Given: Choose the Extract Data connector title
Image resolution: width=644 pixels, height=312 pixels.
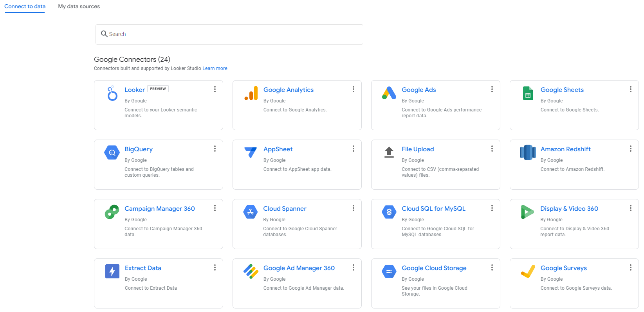Looking at the screenshot, I should coord(143,268).
